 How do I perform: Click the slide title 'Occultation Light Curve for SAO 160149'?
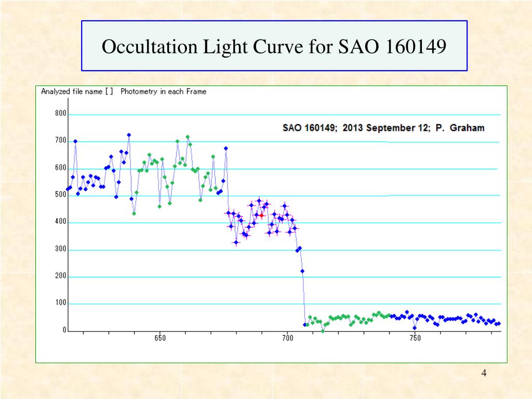(x=274, y=46)
